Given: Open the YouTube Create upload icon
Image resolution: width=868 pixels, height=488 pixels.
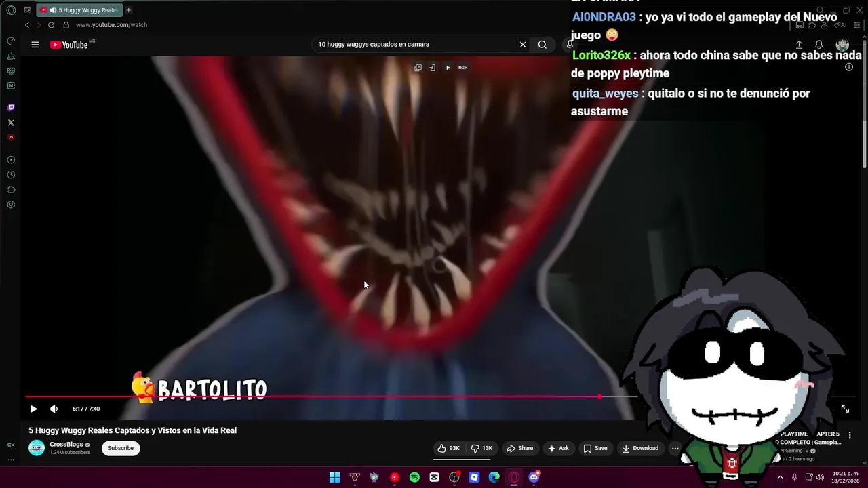Looking at the screenshot, I should (x=799, y=45).
